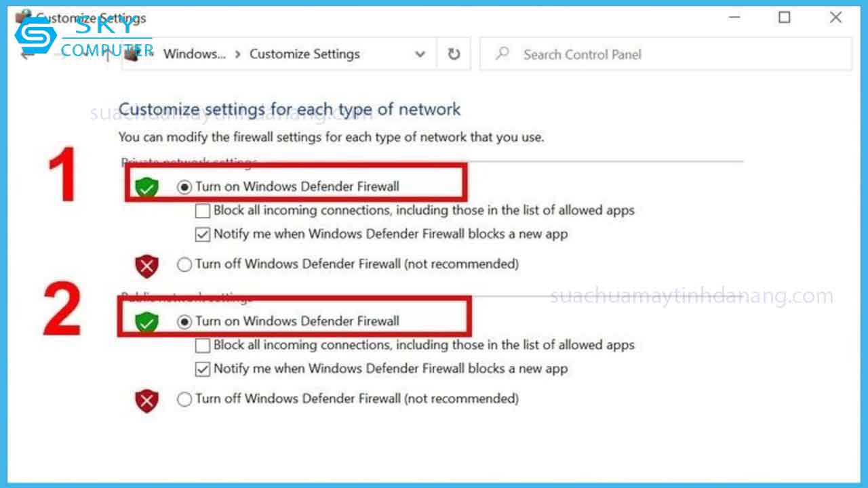Select Turn on Windows Defender Firewall for private network

click(184, 186)
